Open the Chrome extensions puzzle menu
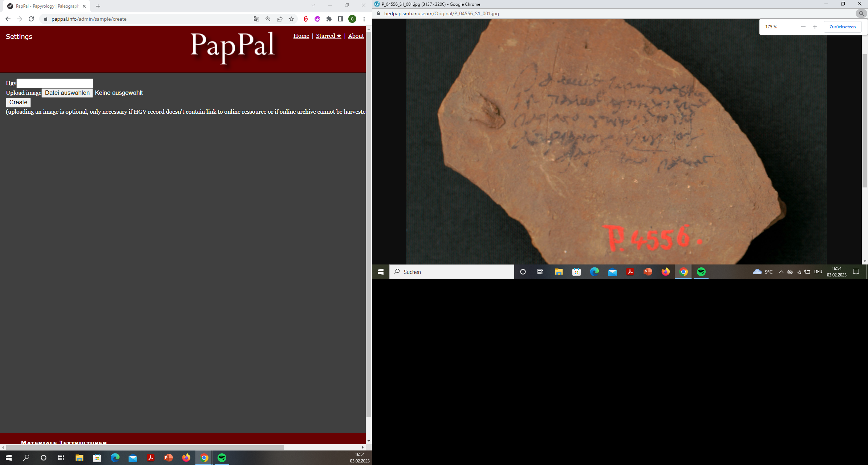Image resolution: width=868 pixels, height=465 pixels. pos(329,19)
